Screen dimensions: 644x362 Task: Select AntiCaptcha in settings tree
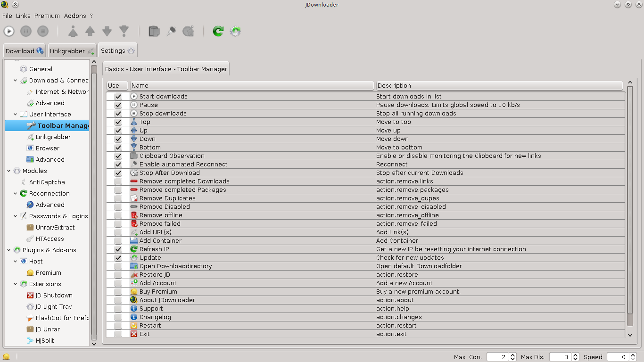[47, 182]
